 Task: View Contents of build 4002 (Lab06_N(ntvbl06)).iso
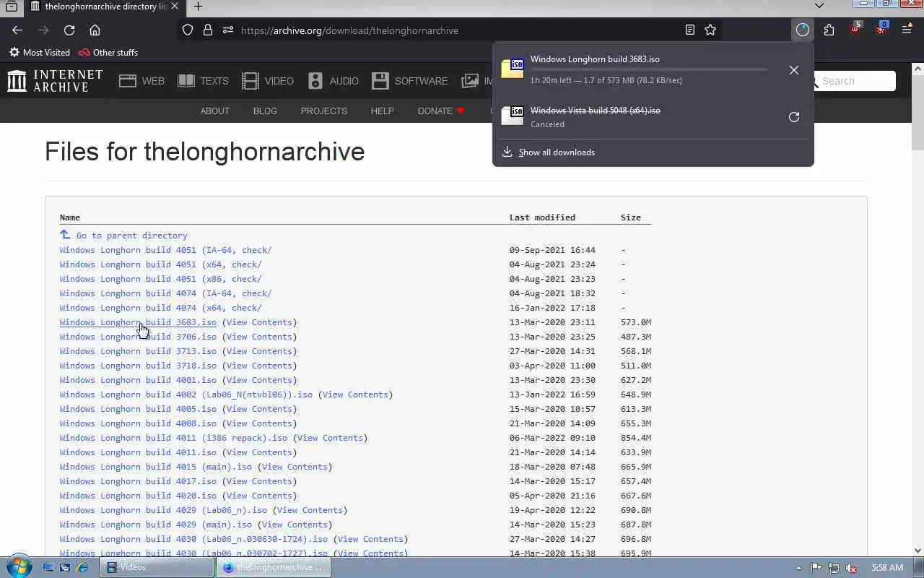356,394
